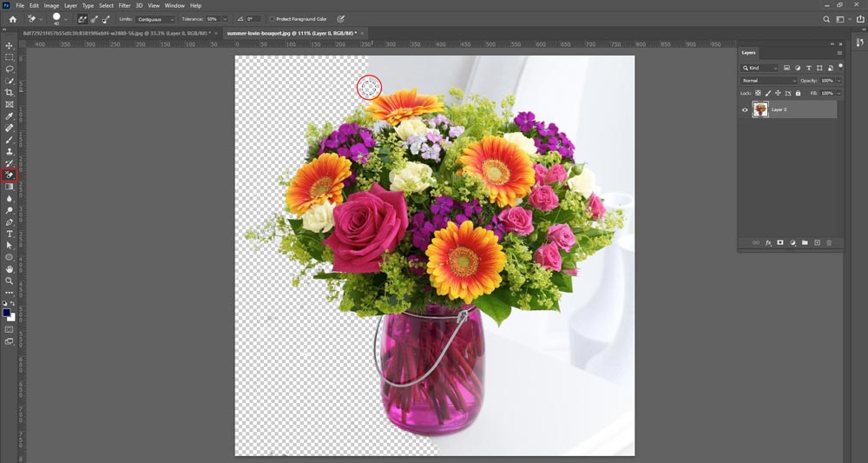
Task: Create a new layer
Action: pos(817,242)
